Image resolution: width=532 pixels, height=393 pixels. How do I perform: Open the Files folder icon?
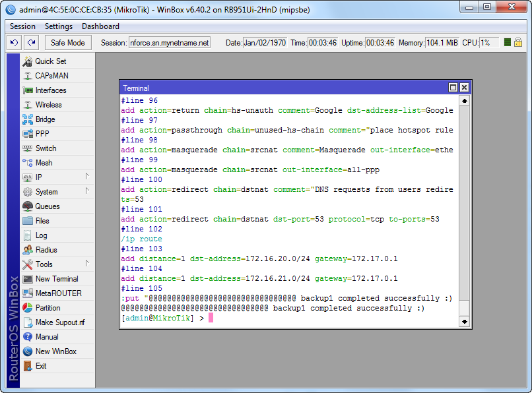click(x=28, y=221)
